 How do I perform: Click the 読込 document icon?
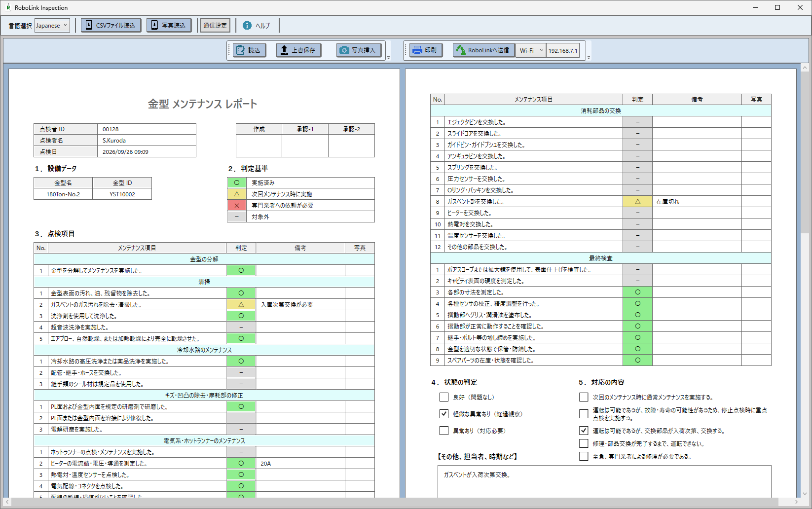(241, 50)
